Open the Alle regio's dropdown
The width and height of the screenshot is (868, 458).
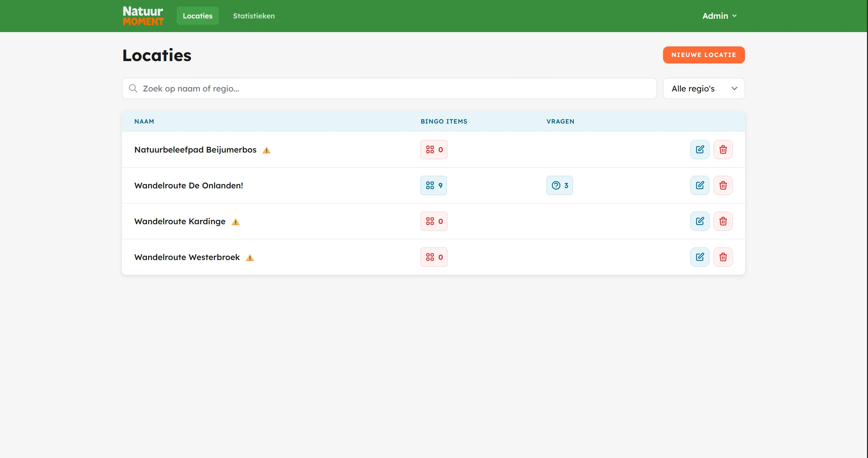pos(703,88)
